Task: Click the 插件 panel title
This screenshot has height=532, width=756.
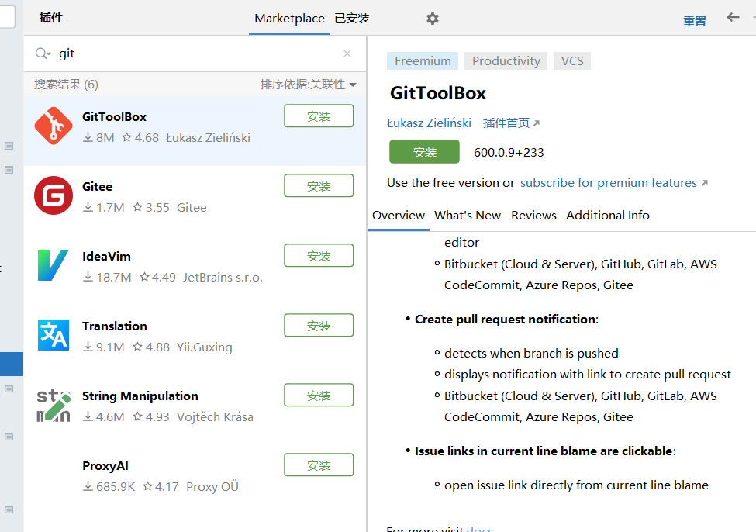Action: point(51,18)
